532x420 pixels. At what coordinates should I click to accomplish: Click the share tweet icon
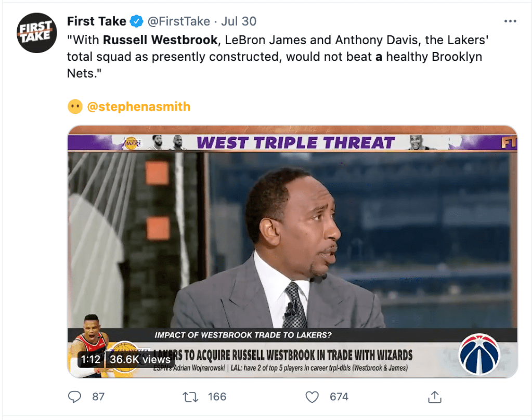434,397
